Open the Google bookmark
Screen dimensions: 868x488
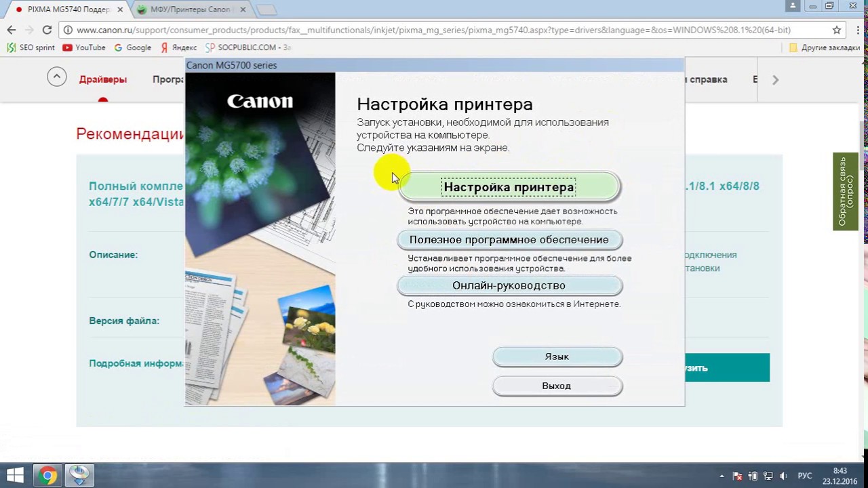coord(132,47)
